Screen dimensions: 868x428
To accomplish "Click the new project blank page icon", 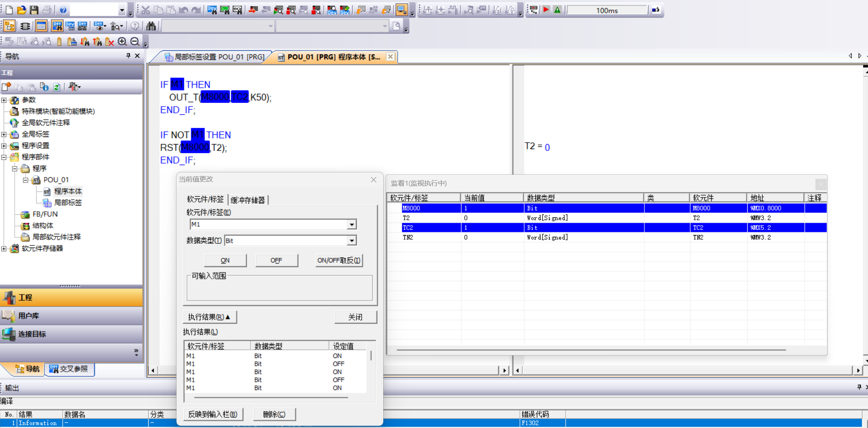I will tap(9, 10).
